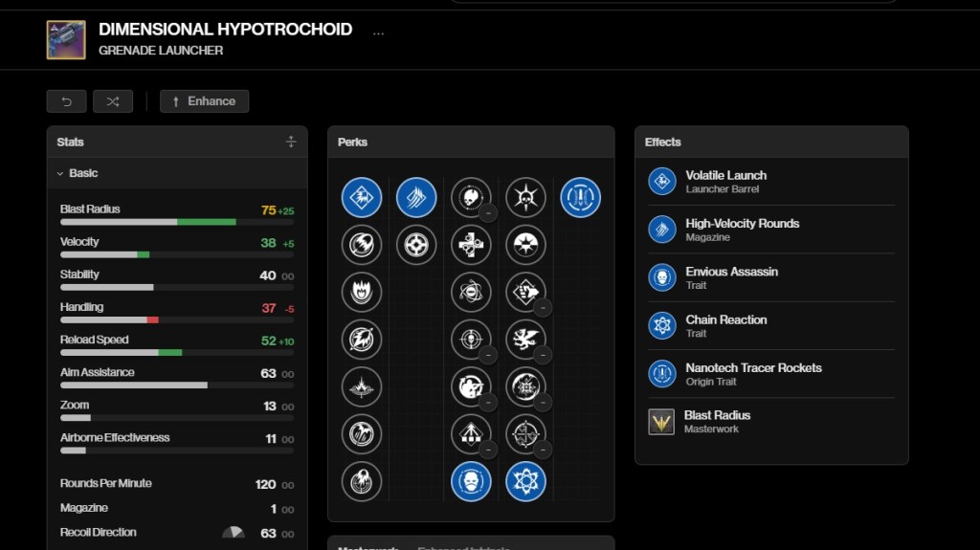
Task: Select the atom-shaped trait perk icon
Action: pyautogui.click(x=471, y=292)
